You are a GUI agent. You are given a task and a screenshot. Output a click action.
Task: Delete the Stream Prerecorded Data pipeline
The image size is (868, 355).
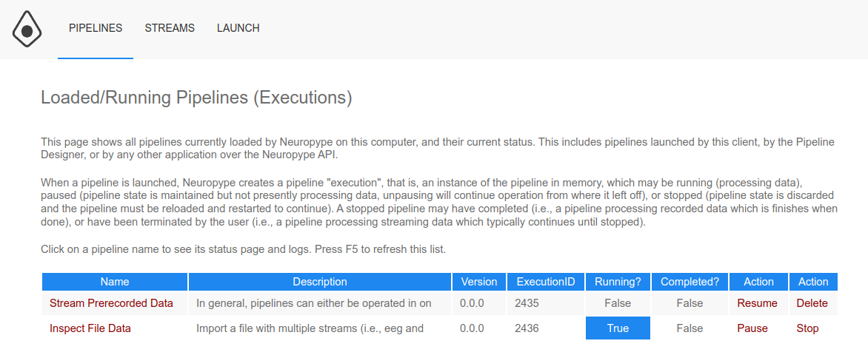coord(812,303)
